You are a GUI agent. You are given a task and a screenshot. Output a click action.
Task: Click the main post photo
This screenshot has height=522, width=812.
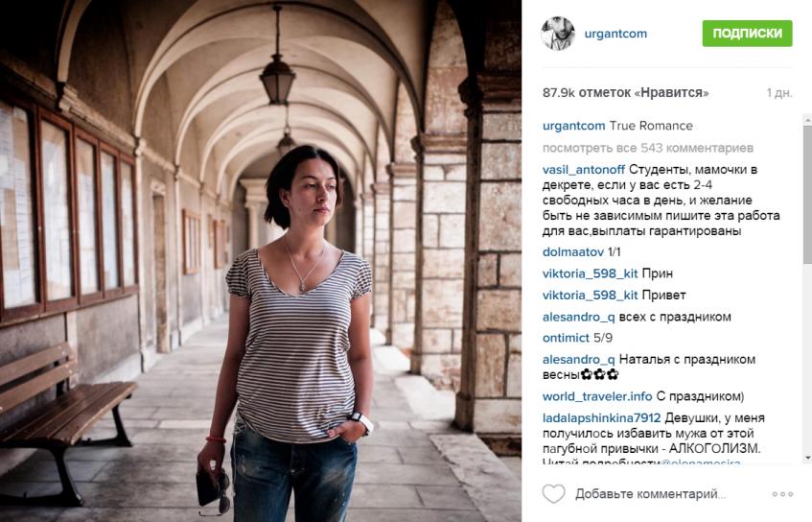261,261
